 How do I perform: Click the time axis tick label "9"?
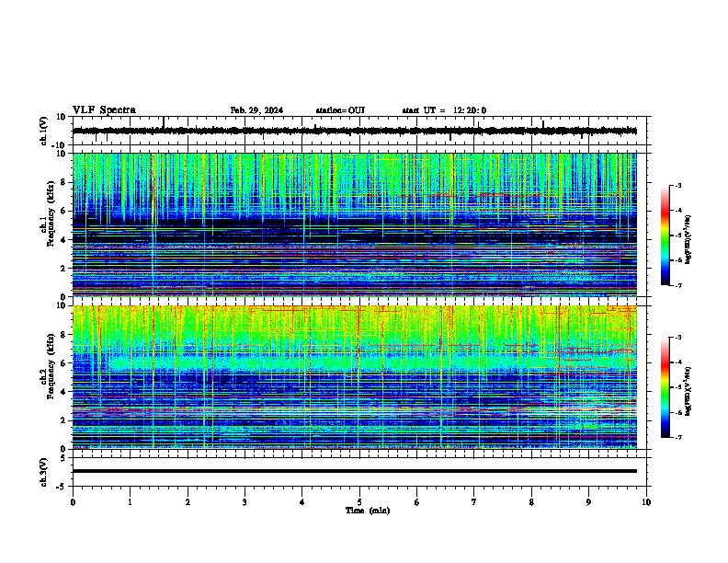[588, 502]
